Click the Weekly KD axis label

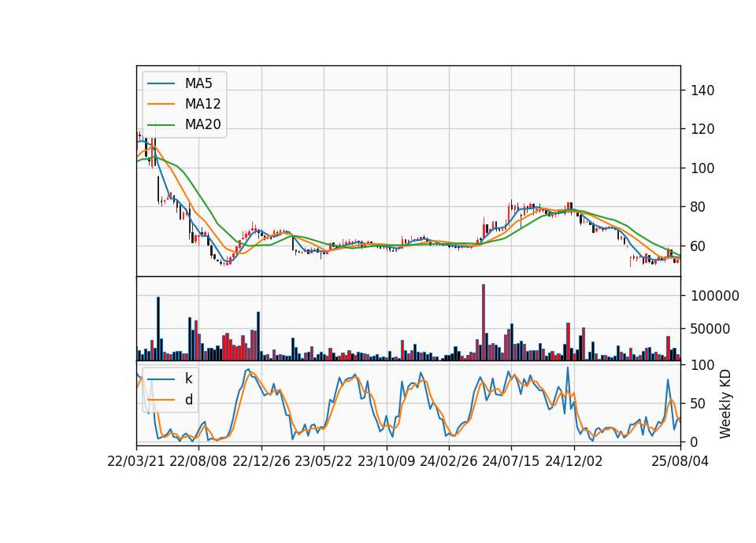(725, 404)
